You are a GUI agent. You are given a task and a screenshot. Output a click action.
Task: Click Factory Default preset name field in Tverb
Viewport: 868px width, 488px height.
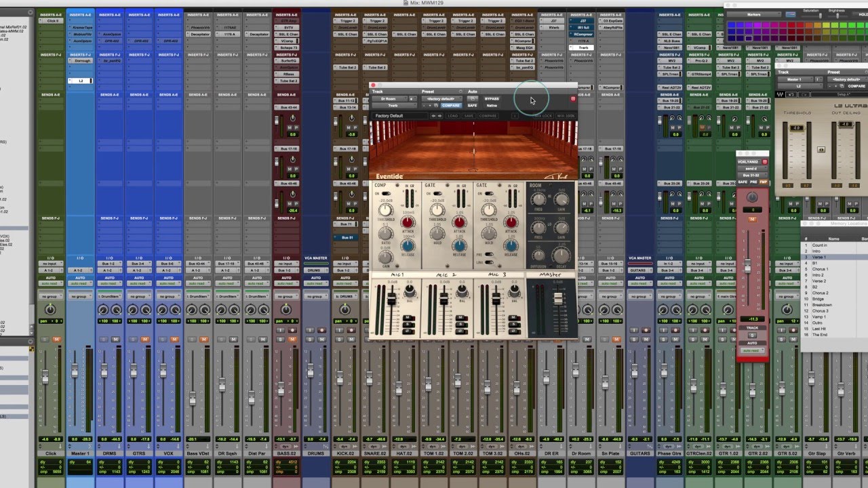point(400,116)
